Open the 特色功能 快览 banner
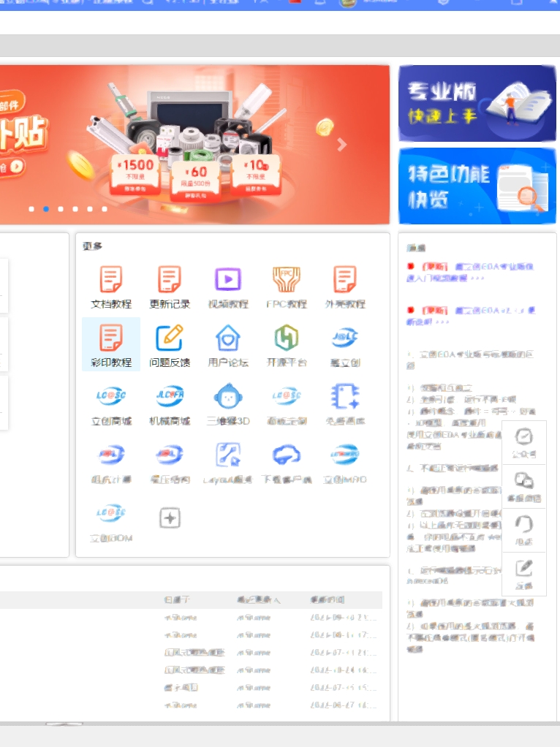Screen dimensions: 560x747 477,186
